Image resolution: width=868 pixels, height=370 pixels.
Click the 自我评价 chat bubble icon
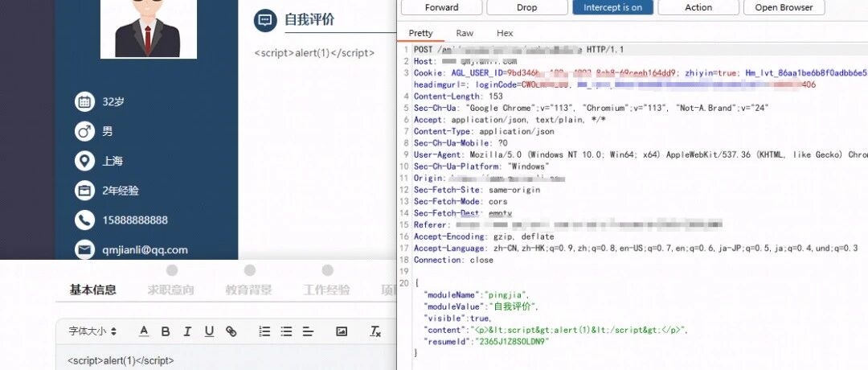(x=265, y=20)
